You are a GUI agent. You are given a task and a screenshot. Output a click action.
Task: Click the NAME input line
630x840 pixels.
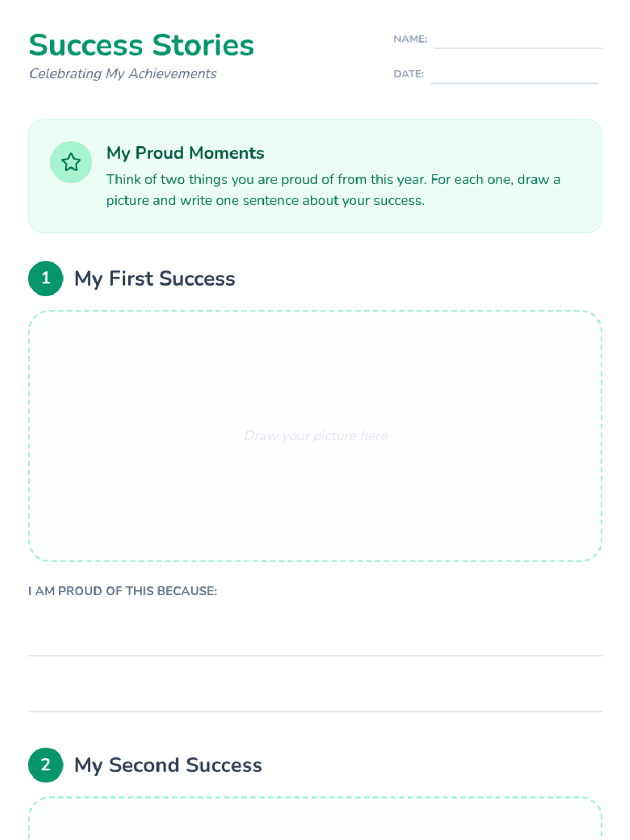[518, 41]
